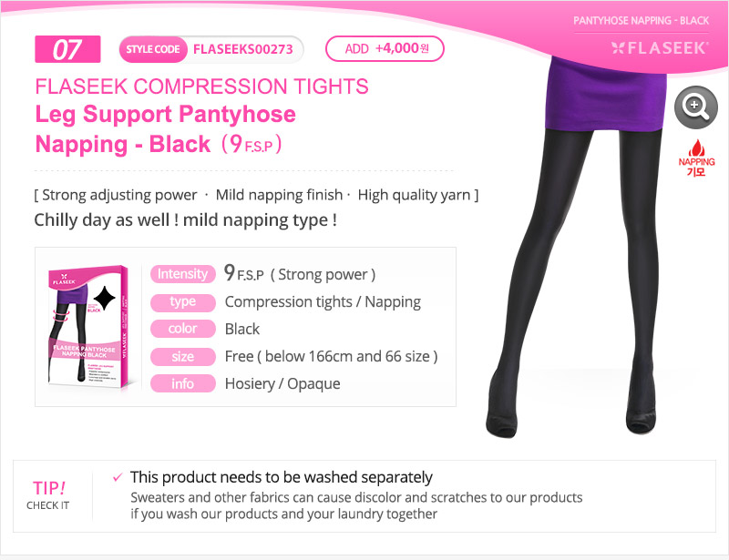729x560 pixels.
Task: Click the pink type label pill
Action: 183,302
